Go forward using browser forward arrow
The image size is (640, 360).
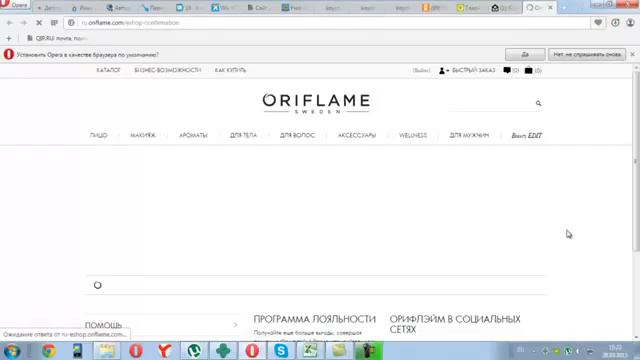pos(24,23)
